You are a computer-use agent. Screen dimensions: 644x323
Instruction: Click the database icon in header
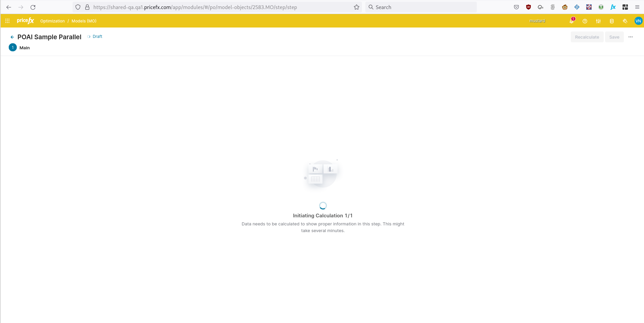click(x=612, y=21)
